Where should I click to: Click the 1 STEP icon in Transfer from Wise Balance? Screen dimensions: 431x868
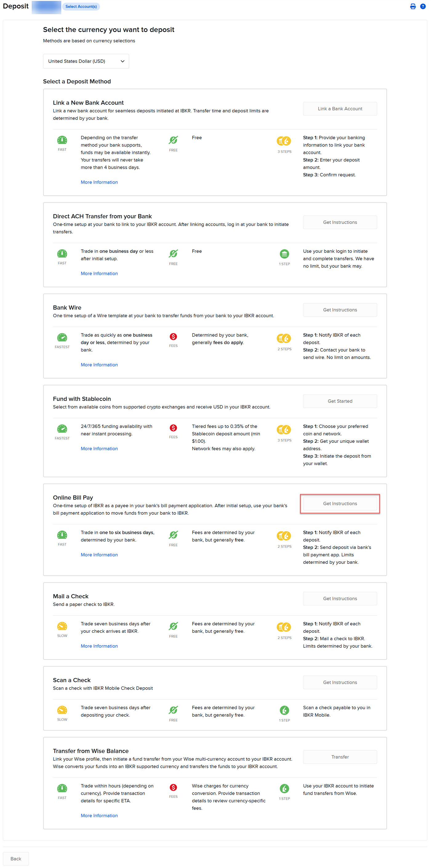click(x=284, y=788)
